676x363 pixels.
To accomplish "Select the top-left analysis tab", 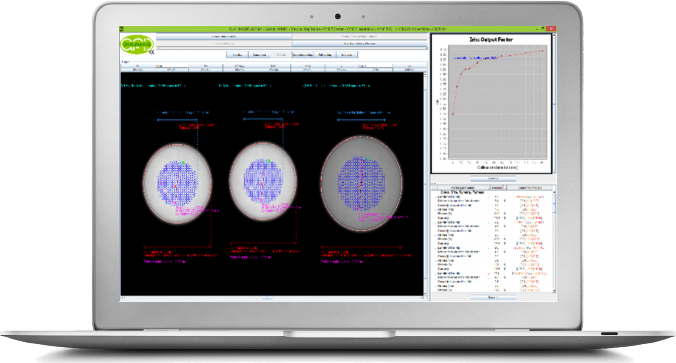I will coord(224,37).
